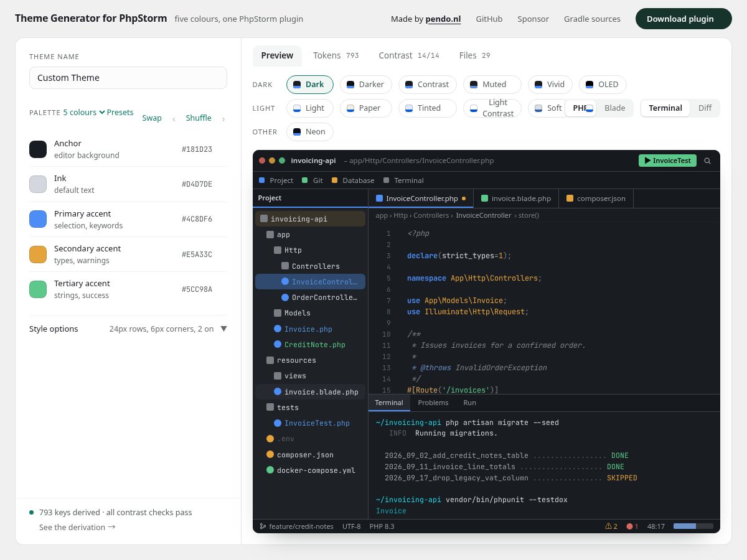This screenshot has height=560, width=747.
Task: Select the Darker theme variant
Action: click(366, 85)
